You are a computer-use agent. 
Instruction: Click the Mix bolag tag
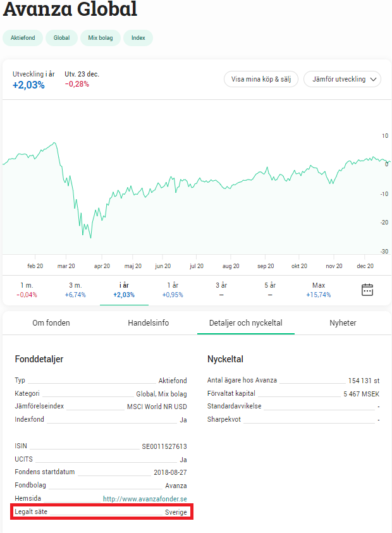pyautogui.click(x=101, y=38)
